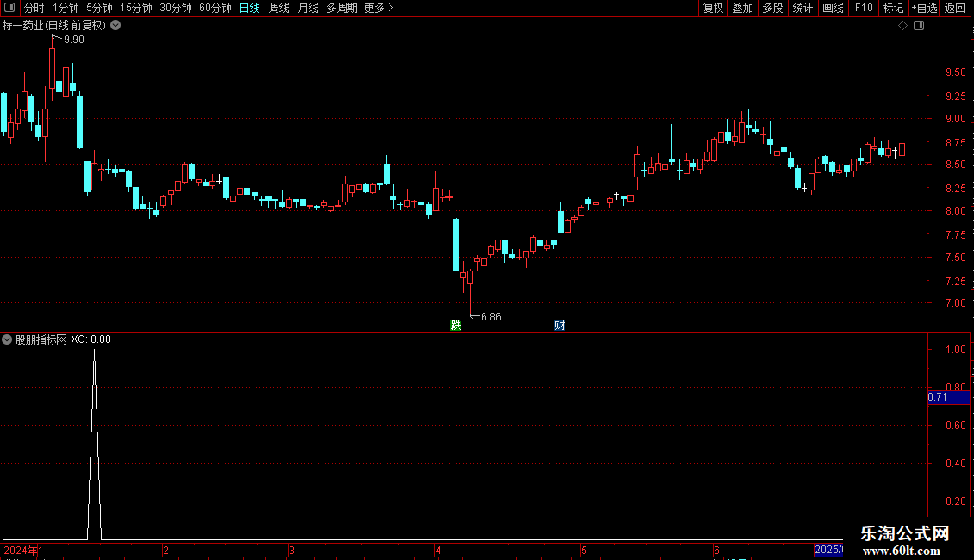Click month 5 marker on timeline
The width and height of the screenshot is (974, 560).
tap(584, 550)
